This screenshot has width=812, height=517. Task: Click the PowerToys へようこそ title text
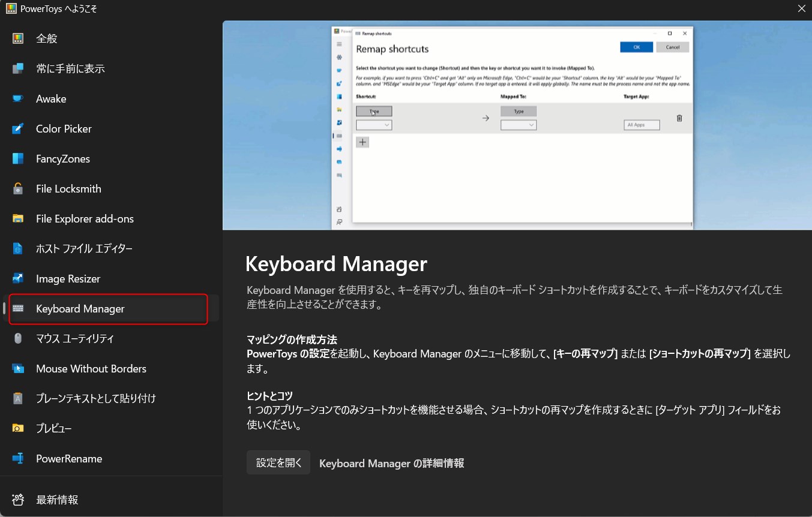tap(59, 9)
